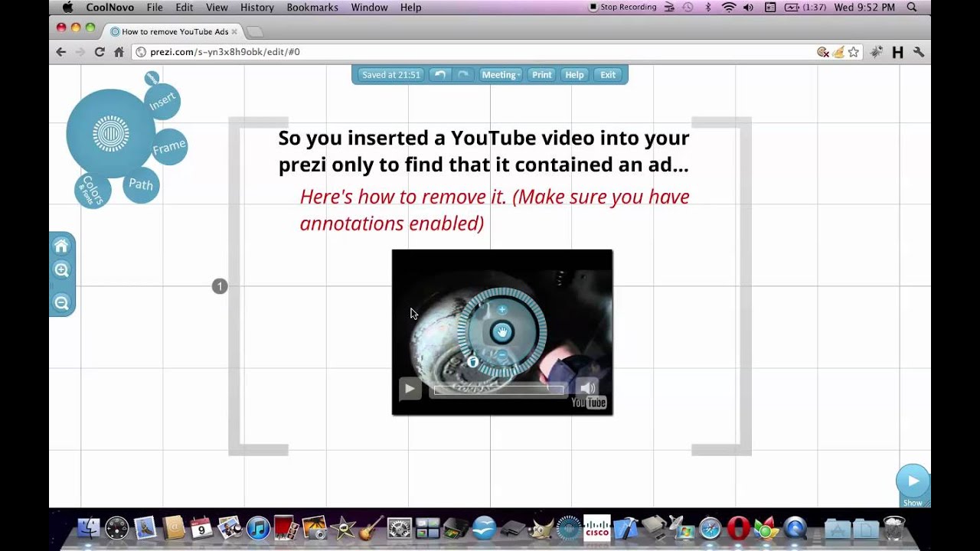Viewport: 980px width, 551px height.
Task: Click the video progress bar
Action: pos(498,390)
